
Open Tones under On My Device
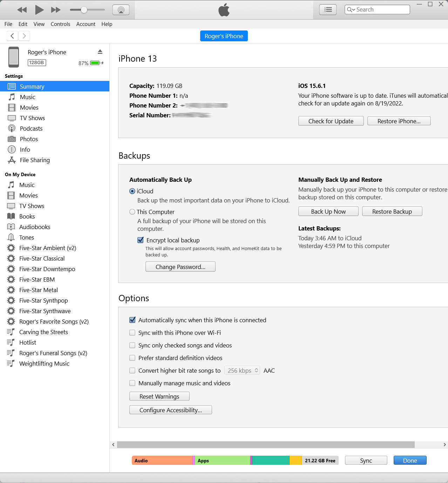point(26,237)
